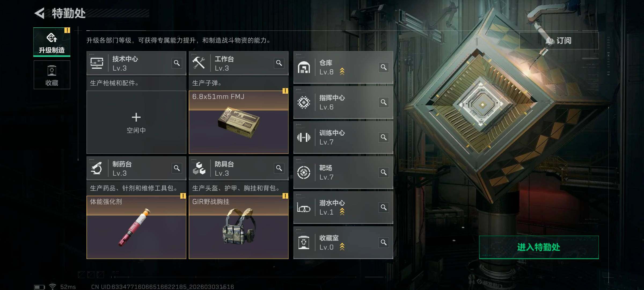Open magnifier details for 工作台
The width and height of the screenshot is (644, 290).
279,63
